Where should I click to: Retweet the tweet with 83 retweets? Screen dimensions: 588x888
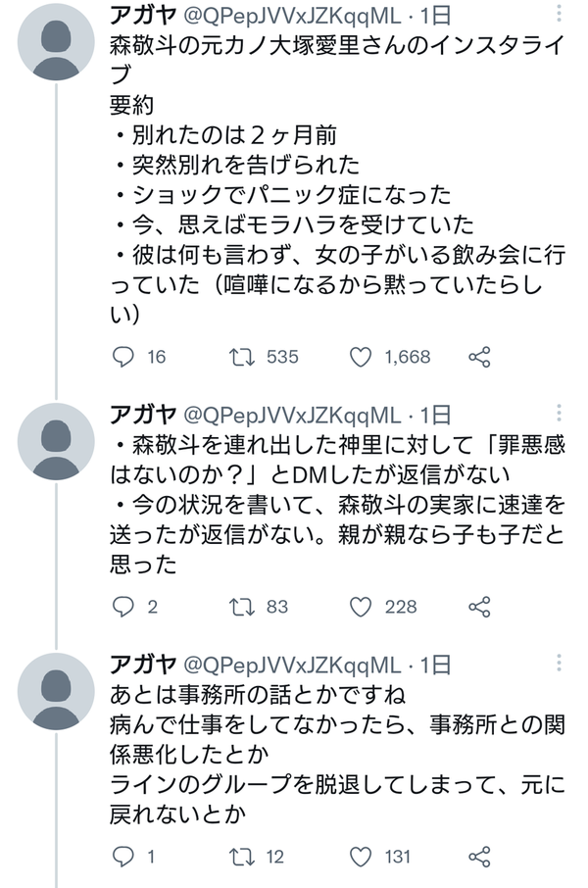click(x=239, y=607)
